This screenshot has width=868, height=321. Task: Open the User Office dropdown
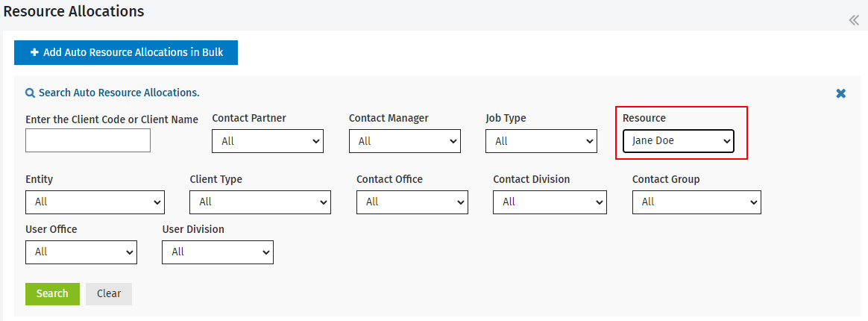[81, 252]
